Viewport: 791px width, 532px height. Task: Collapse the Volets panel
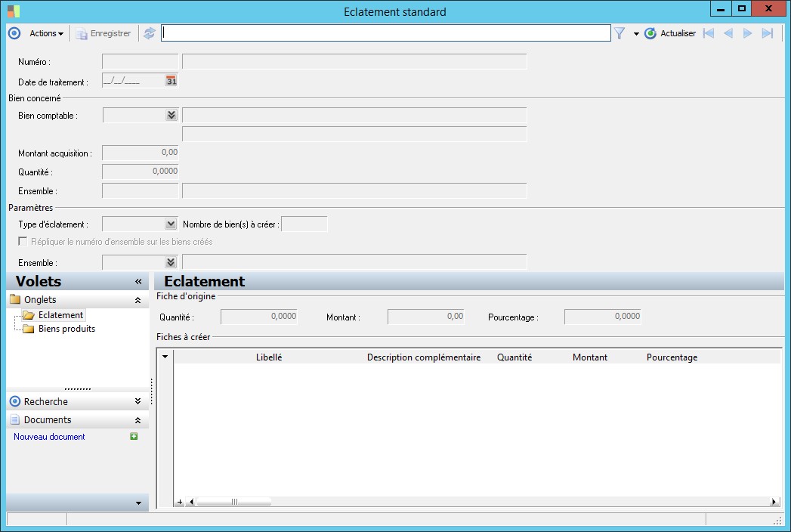click(x=138, y=282)
